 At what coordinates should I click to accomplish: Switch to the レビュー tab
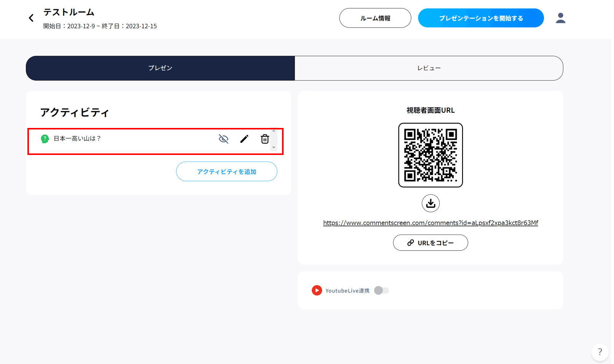[x=429, y=68]
